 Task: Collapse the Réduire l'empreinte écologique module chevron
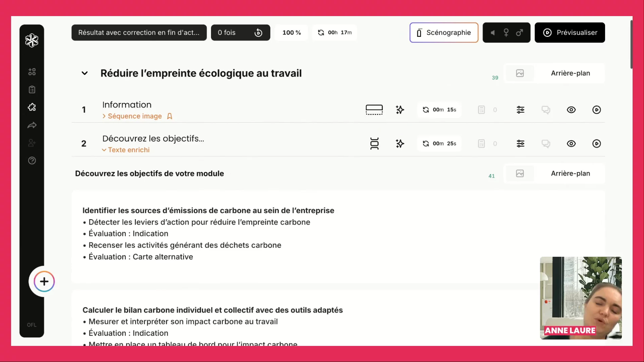85,73
